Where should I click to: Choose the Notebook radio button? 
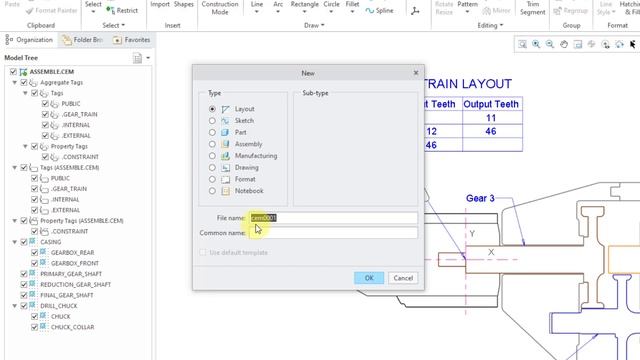(x=212, y=191)
